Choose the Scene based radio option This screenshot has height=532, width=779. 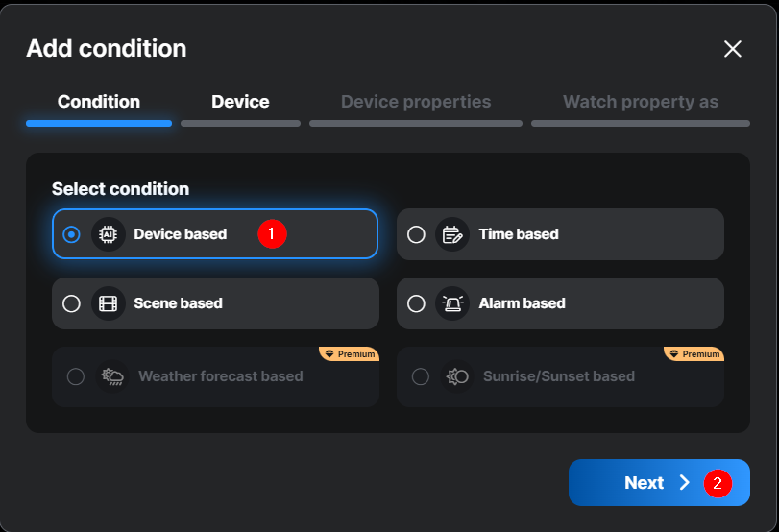pyautogui.click(x=71, y=303)
